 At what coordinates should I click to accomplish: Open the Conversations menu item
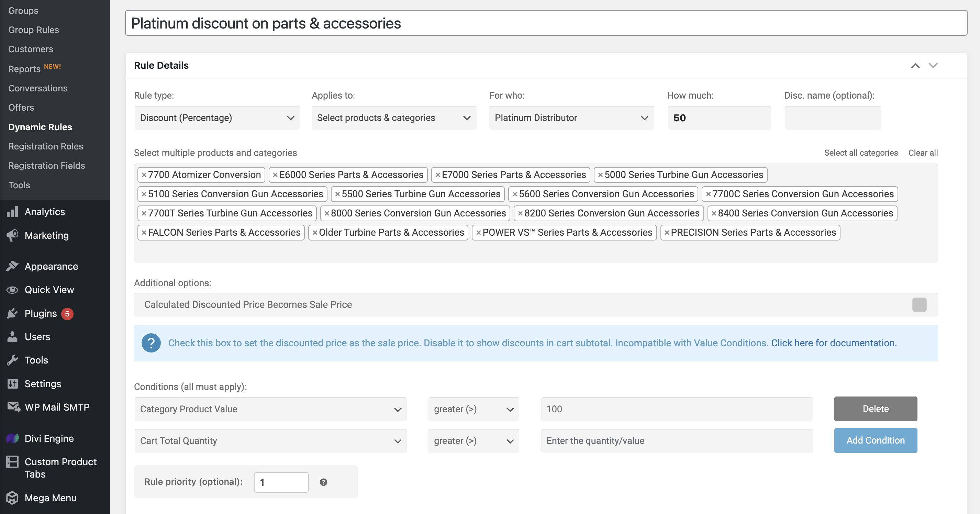tap(38, 88)
